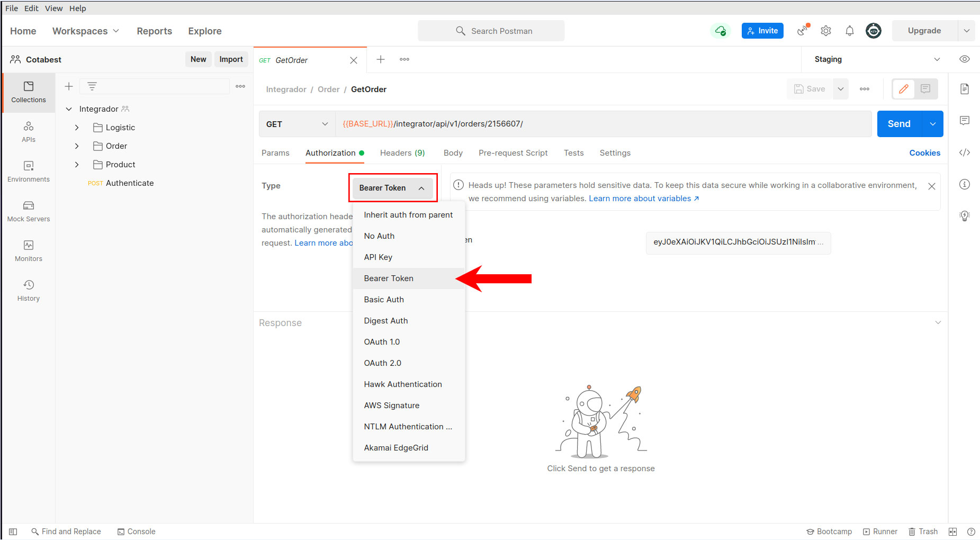This screenshot has width=980, height=540.
Task: Expand the Product folder
Action: 77,165
